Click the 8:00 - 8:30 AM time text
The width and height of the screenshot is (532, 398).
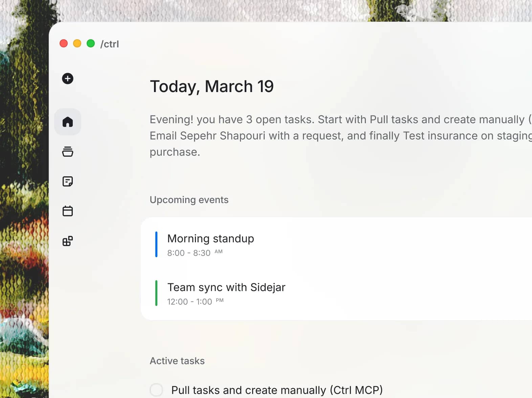point(195,253)
